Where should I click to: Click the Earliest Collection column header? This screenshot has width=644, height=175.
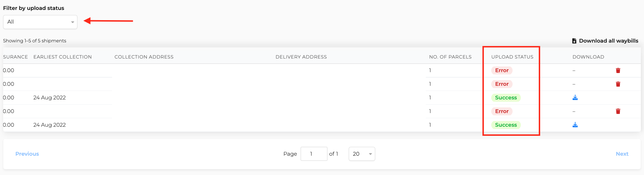click(63, 57)
